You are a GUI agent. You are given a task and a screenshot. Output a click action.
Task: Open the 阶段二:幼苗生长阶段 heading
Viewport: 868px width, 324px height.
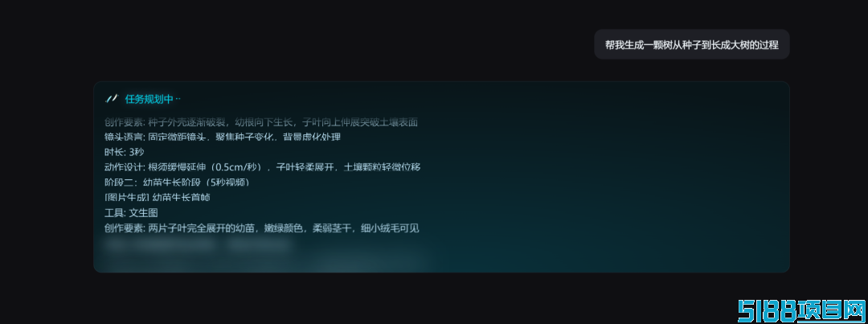(x=181, y=183)
